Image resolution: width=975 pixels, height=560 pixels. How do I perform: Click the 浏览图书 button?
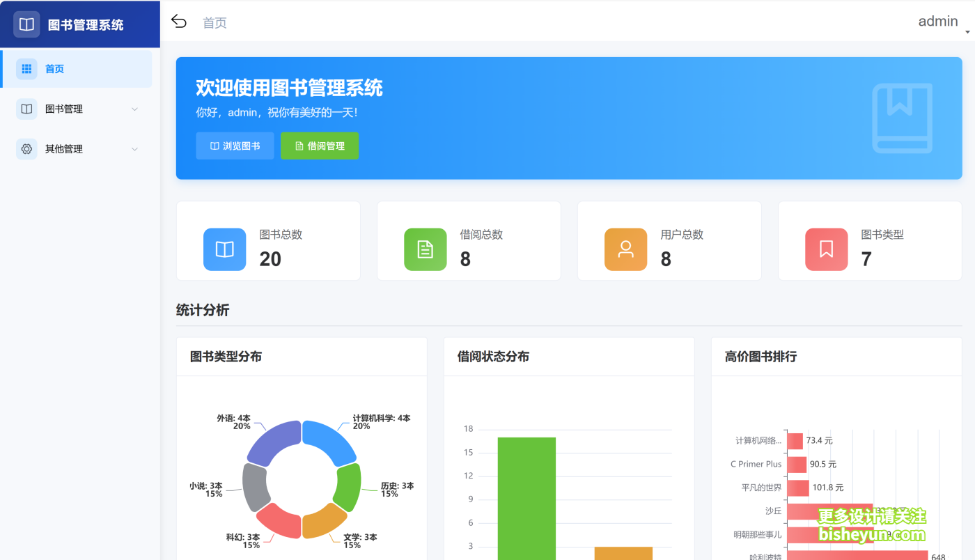235,146
